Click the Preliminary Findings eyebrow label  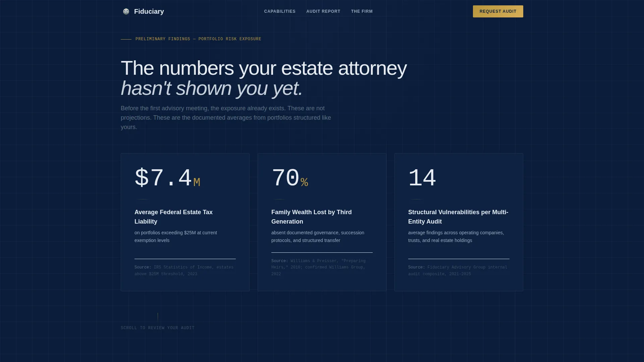[198, 39]
